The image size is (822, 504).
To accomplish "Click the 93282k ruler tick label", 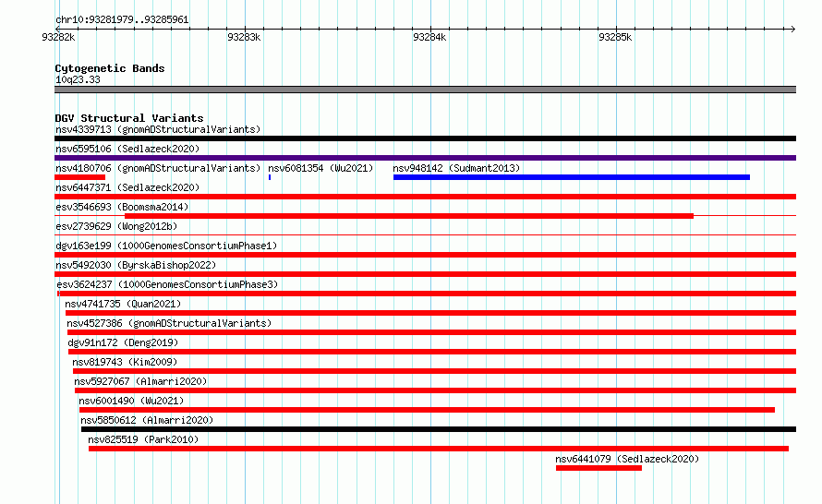I will click(58, 37).
